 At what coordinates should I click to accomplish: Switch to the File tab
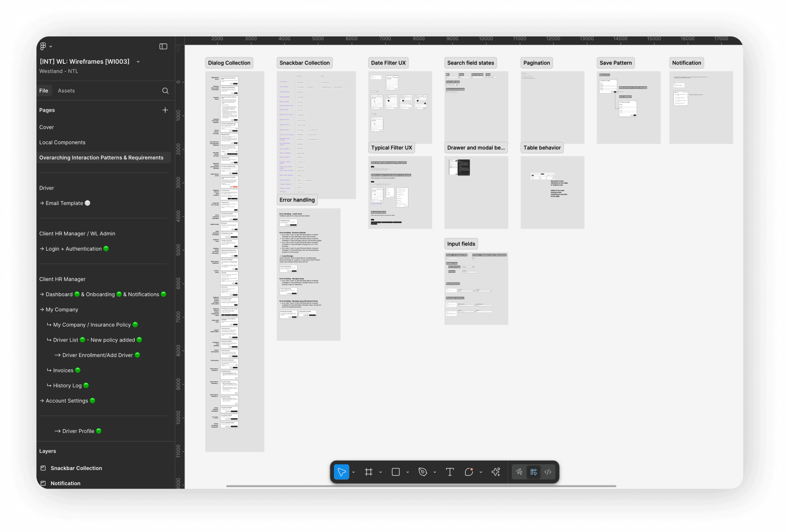click(x=44, y=91)
